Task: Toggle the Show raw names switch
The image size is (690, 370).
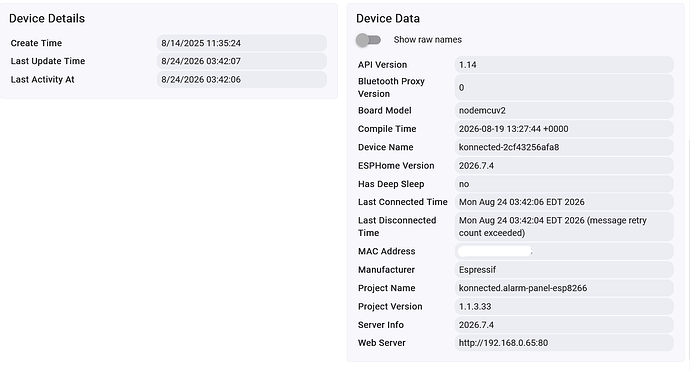Action: pos(368,40)
